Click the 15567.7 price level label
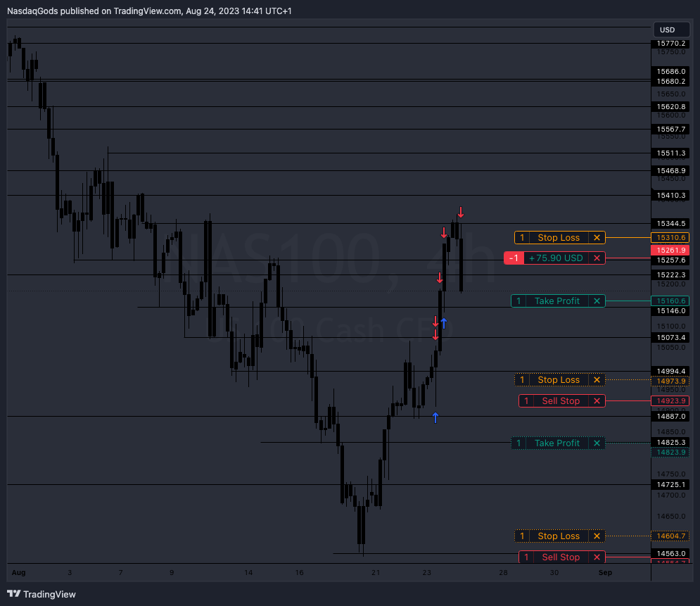This screenshot has width=700, height=606. click(670, 129)
